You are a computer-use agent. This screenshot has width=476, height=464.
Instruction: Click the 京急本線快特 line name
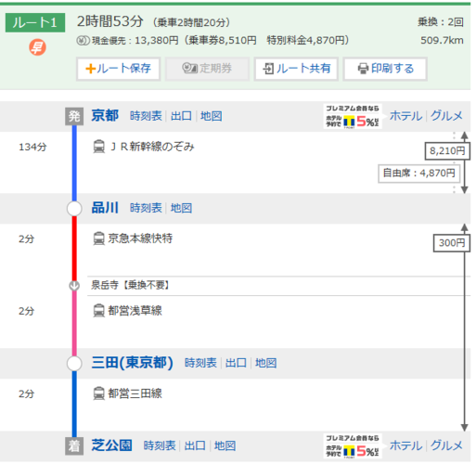pos(140,238)
